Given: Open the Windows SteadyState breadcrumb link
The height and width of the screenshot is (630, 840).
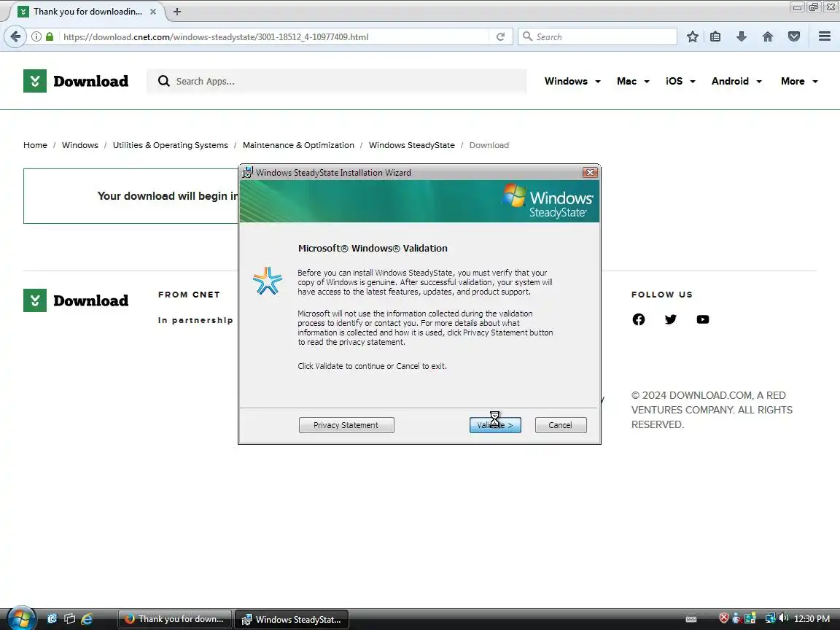Looking at the screenshot, I should point(411,145).
